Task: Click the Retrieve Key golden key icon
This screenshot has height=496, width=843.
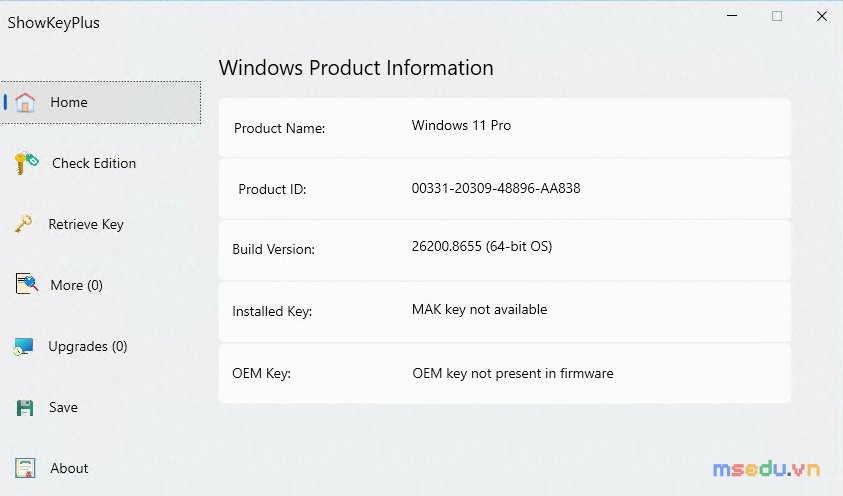Action: (23, 224)
